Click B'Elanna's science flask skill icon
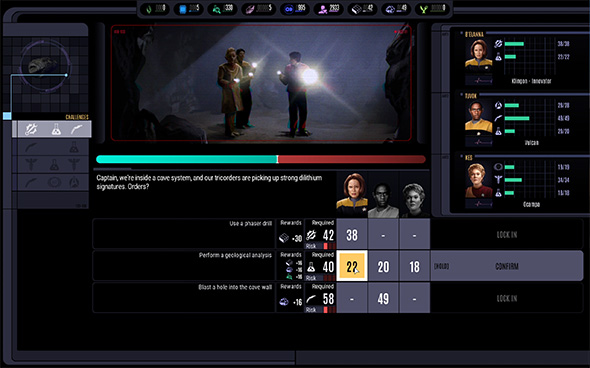The image size is (590, 368). coord(498,57)
